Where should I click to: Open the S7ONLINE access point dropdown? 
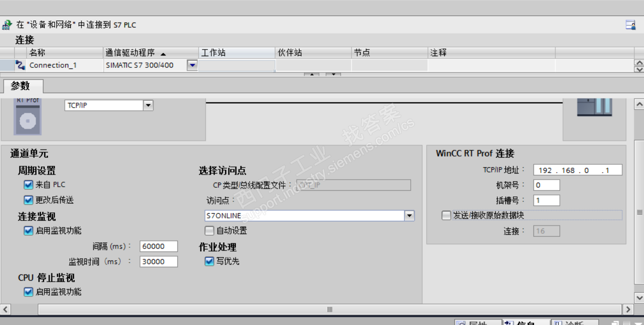pos(409,215)
